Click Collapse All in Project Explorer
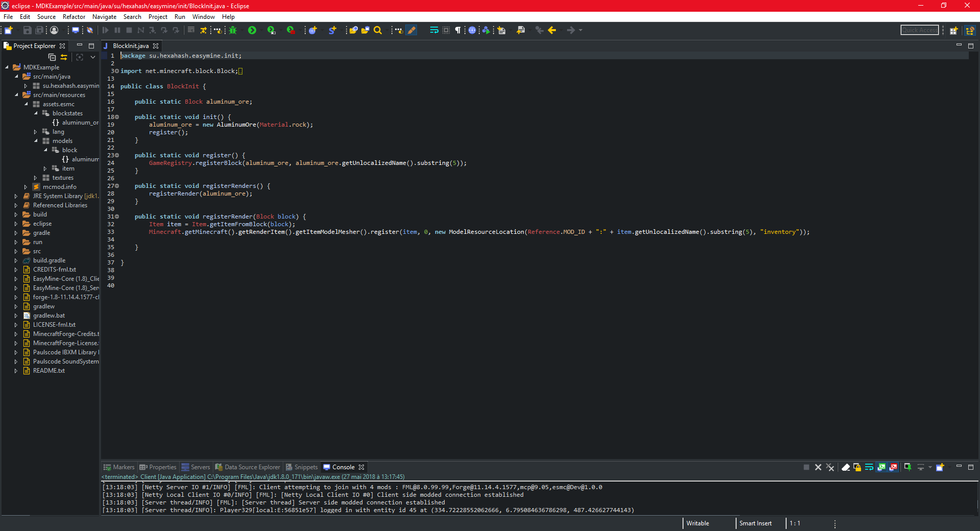The image size is (980, 531). (52, 57)
